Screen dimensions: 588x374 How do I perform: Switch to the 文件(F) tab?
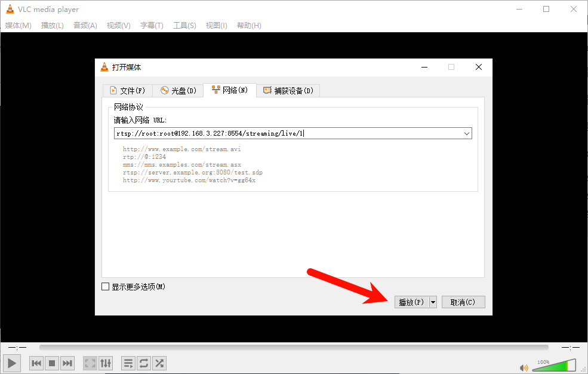[x=128, y=91]
